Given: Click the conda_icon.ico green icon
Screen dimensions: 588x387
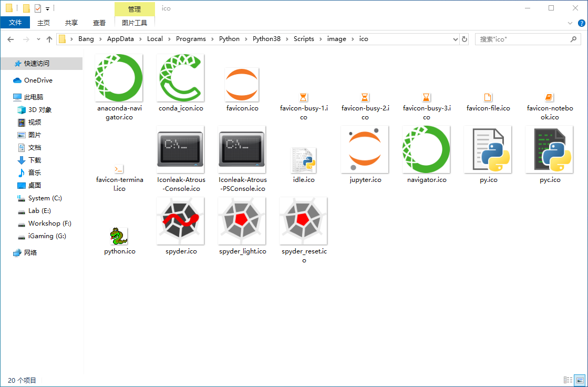Looking at the screenshot, I should pos(180,77).
